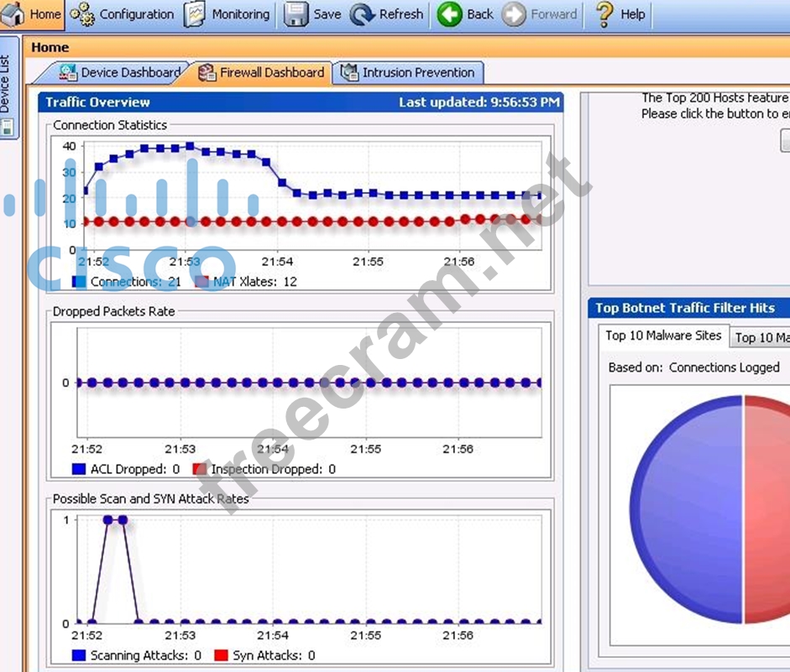Click the red Syn Attacks legend swatch
This screenshot has width=790, height=672.
pos(222,655)
